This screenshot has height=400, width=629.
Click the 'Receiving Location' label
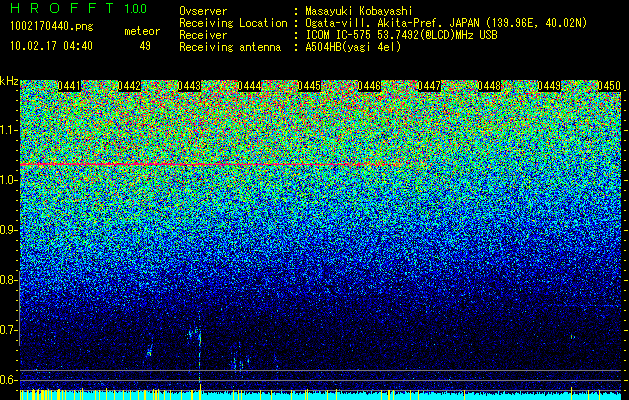coord(233,23)
